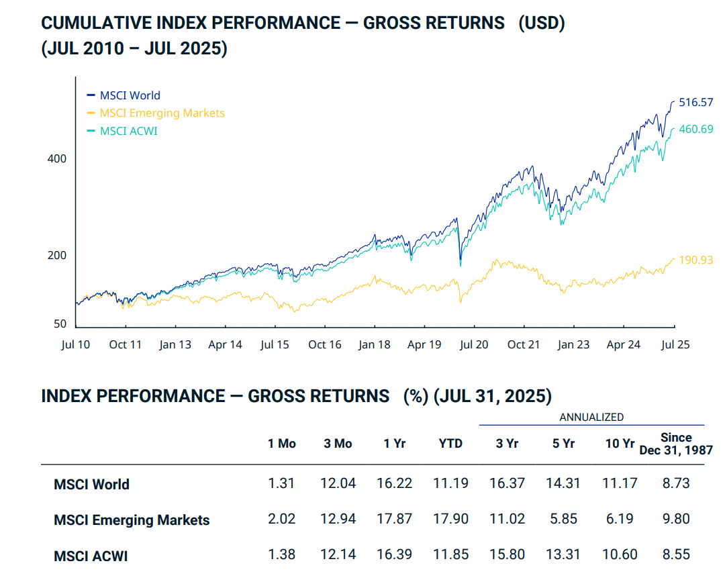Screen dimensions: 721x588
Task: Click Emerging Markets 1 Yr value 17.87
Action: (395, 519)
